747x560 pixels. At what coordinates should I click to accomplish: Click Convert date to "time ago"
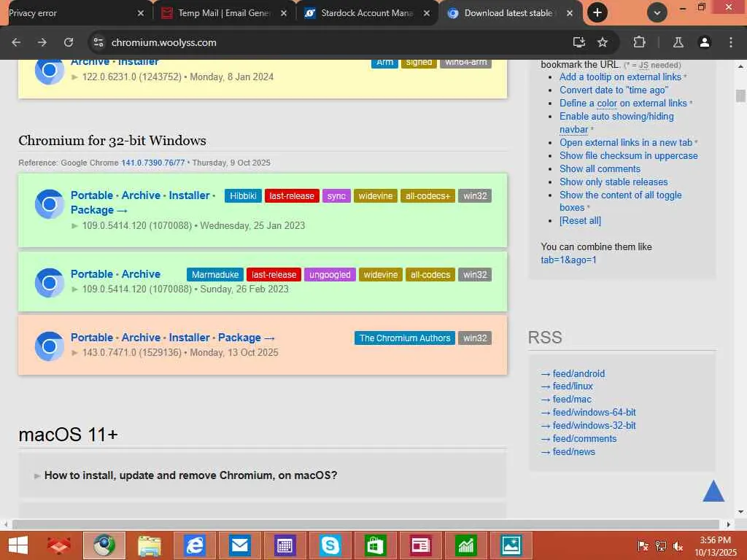tap(614, 90)
